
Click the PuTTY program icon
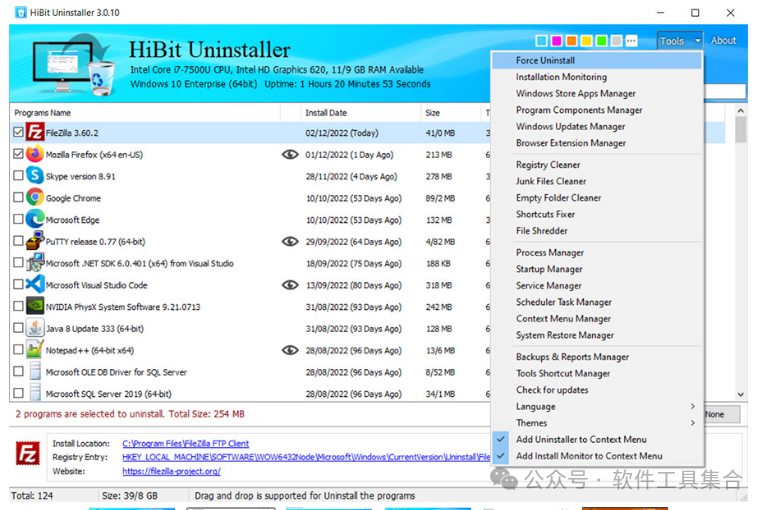coord(35,241)
